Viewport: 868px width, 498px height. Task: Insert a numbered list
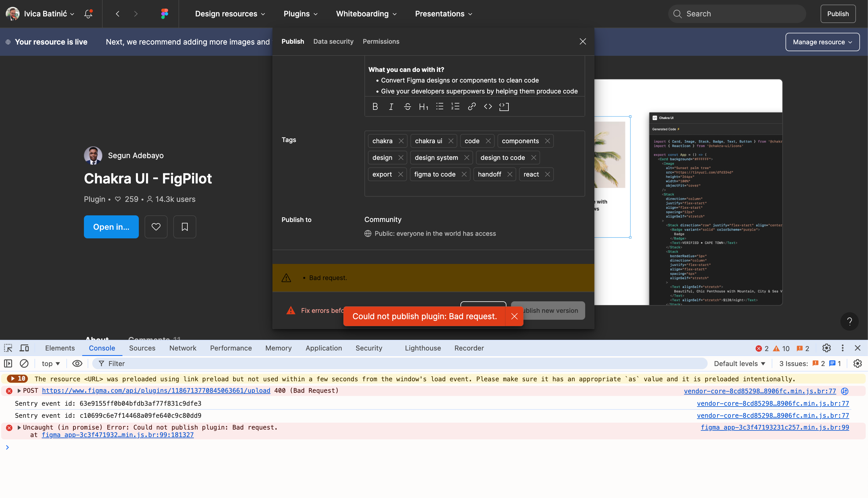[455, 106]
